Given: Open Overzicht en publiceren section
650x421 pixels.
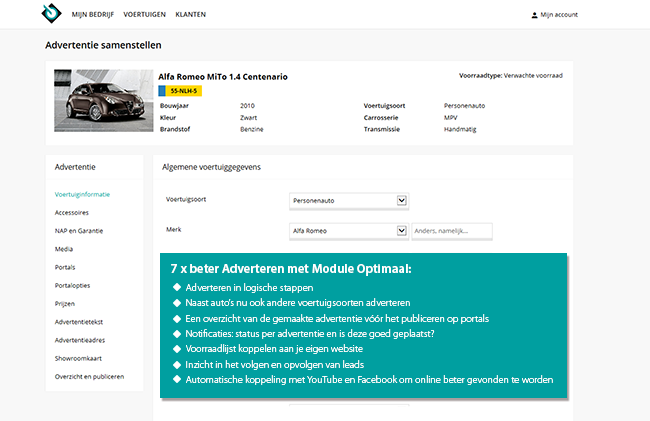Looking at the screenshot, I should pos(90,377).
